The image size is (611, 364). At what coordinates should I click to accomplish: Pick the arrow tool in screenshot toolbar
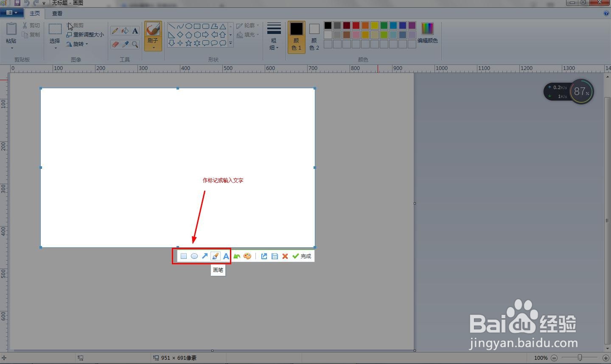coord(205,256)
